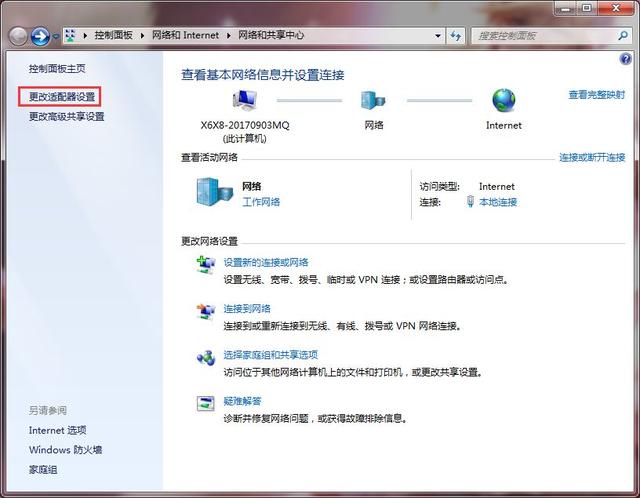Open 更改高级共享设置 link
Screen dimensions: 640x498
click(67, 117)
